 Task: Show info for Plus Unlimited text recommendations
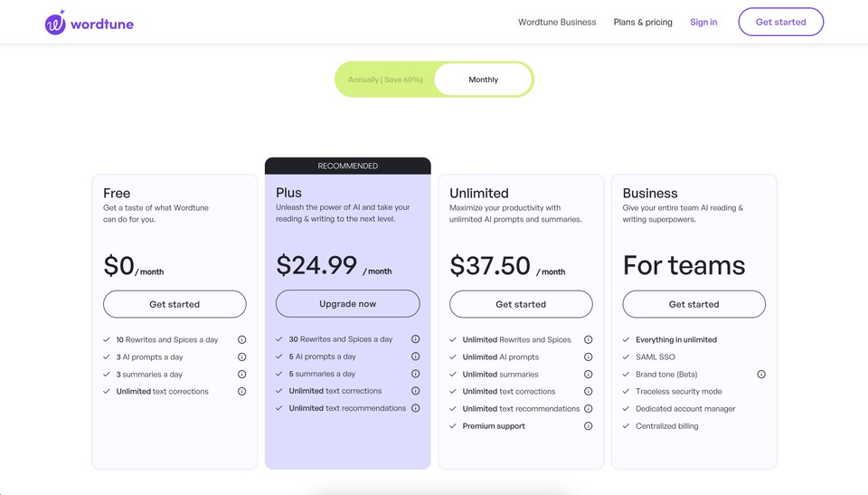(x=415, y=408)
